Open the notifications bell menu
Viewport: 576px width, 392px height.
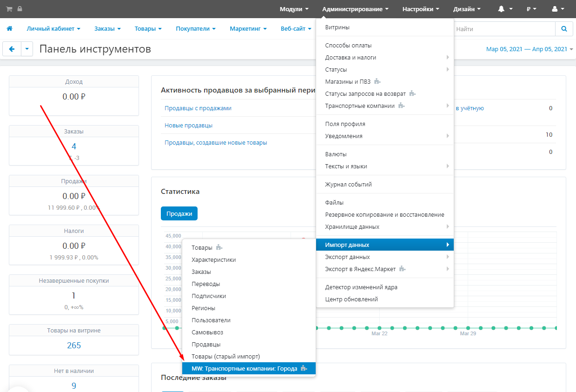(505, 9)
